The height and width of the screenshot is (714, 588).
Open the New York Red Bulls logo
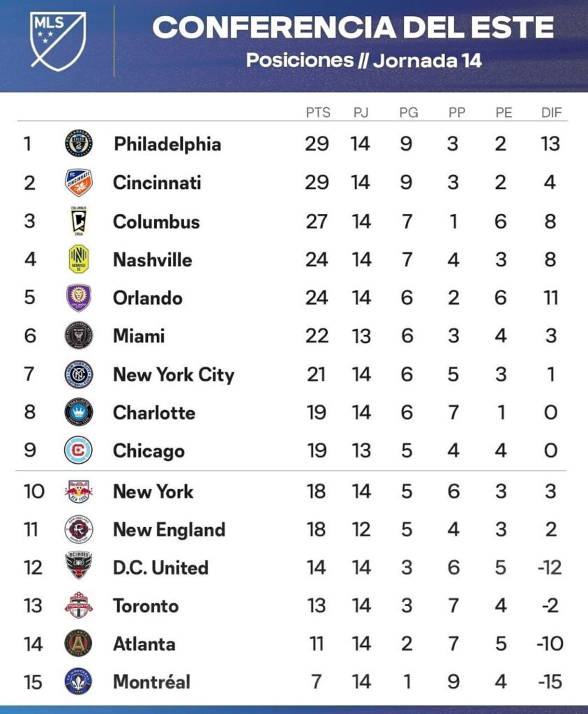point(78,492)
